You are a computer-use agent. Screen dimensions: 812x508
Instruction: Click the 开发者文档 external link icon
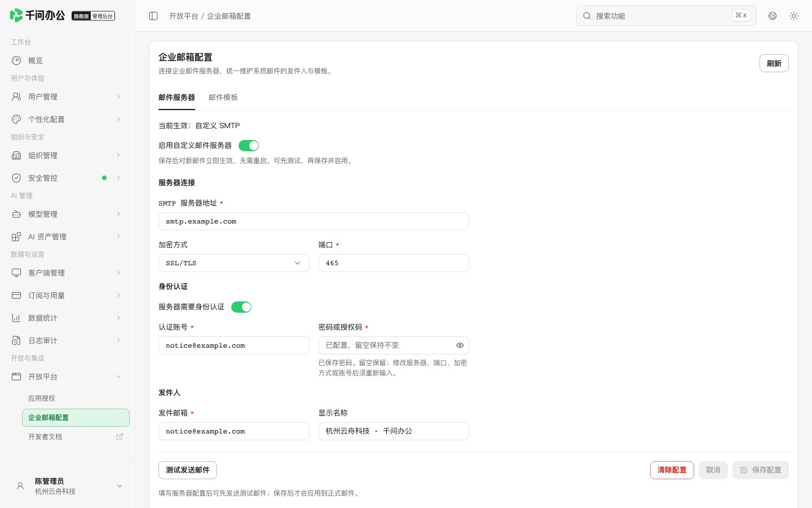tap(120, 437)
